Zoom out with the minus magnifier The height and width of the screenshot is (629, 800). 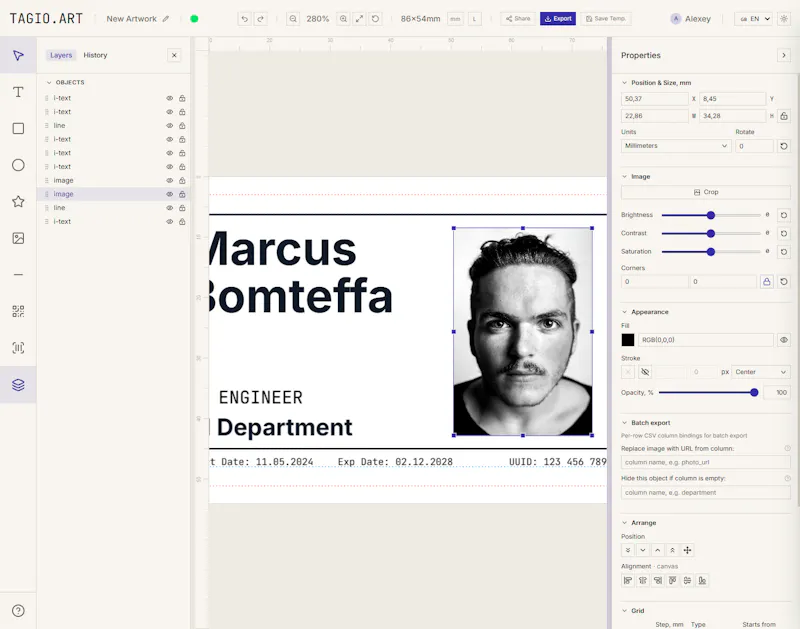(x=293, y=19)
